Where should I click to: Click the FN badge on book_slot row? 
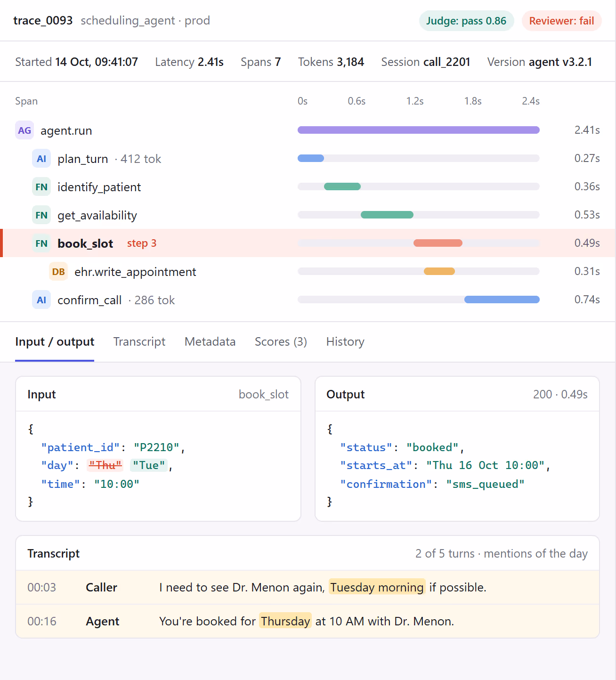click(x=41, y=243)
